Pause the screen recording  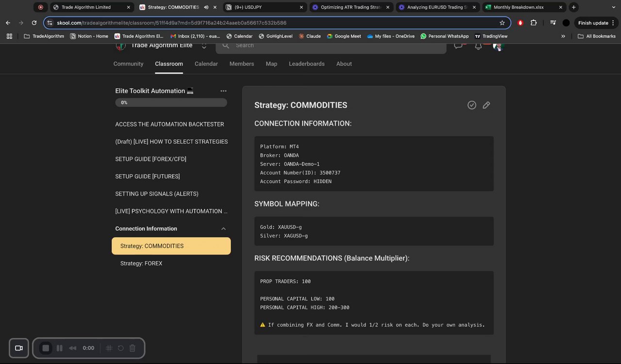(60, 348)
